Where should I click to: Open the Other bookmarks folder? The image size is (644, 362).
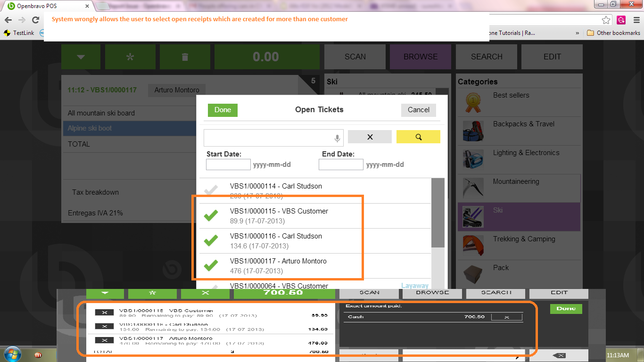click(613, 33)
